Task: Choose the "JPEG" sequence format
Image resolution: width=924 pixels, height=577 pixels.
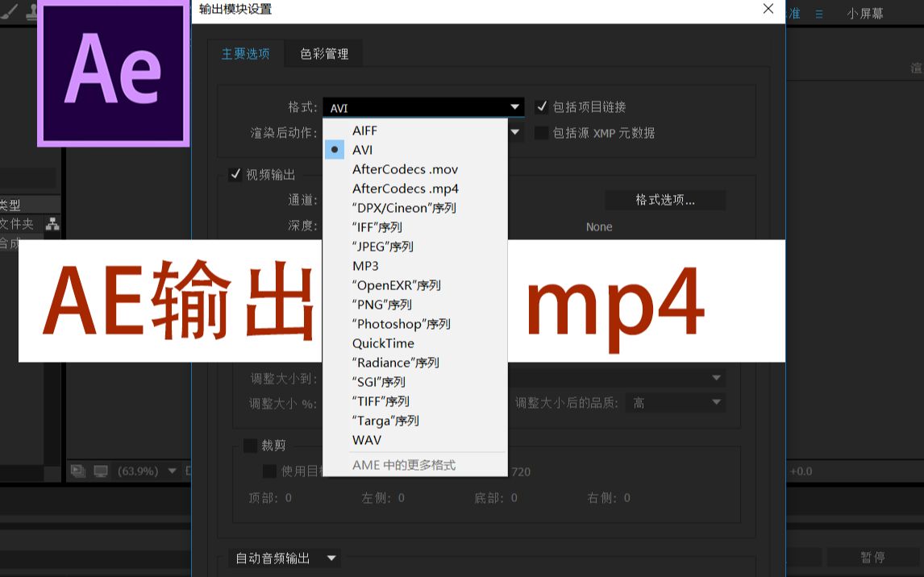Action: tap(415, 247)
